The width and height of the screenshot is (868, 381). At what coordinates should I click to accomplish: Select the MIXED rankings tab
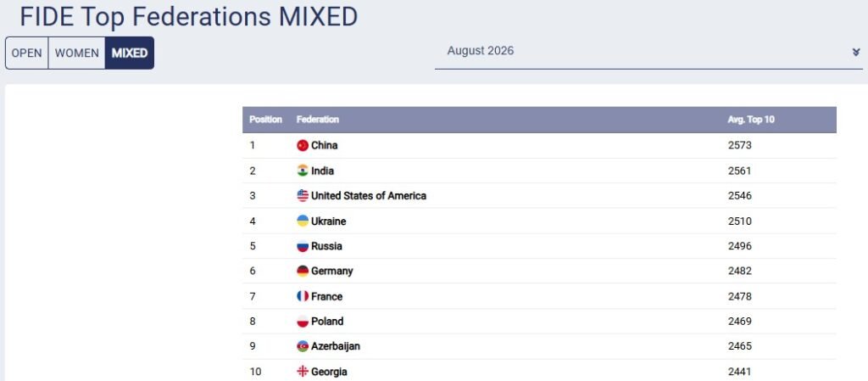[x=130, y=53]
